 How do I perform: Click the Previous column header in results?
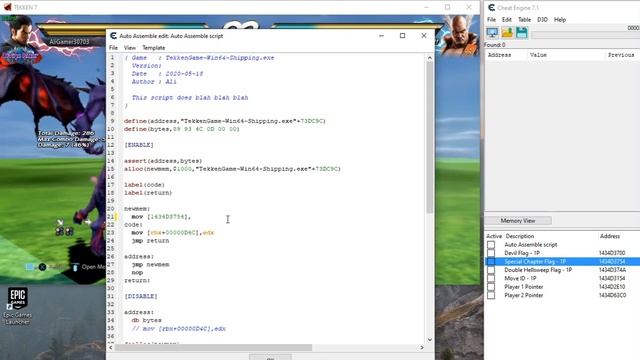[x=621, y=55]
